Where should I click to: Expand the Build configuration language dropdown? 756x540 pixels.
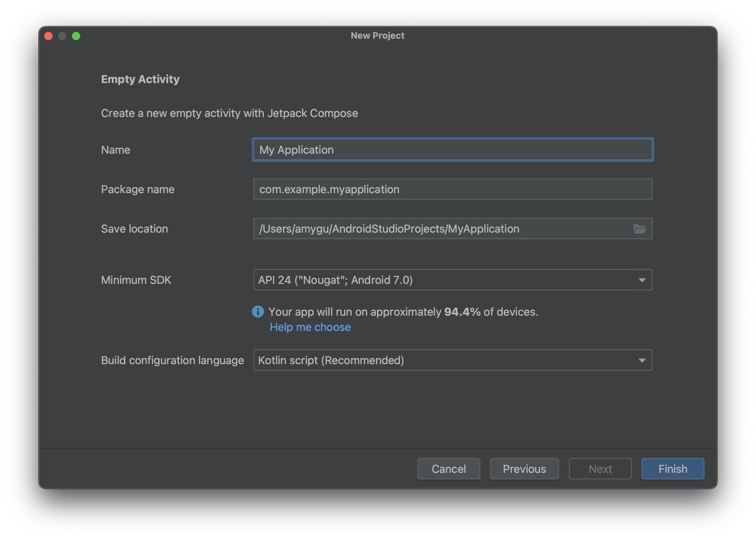tap(642, 359)
